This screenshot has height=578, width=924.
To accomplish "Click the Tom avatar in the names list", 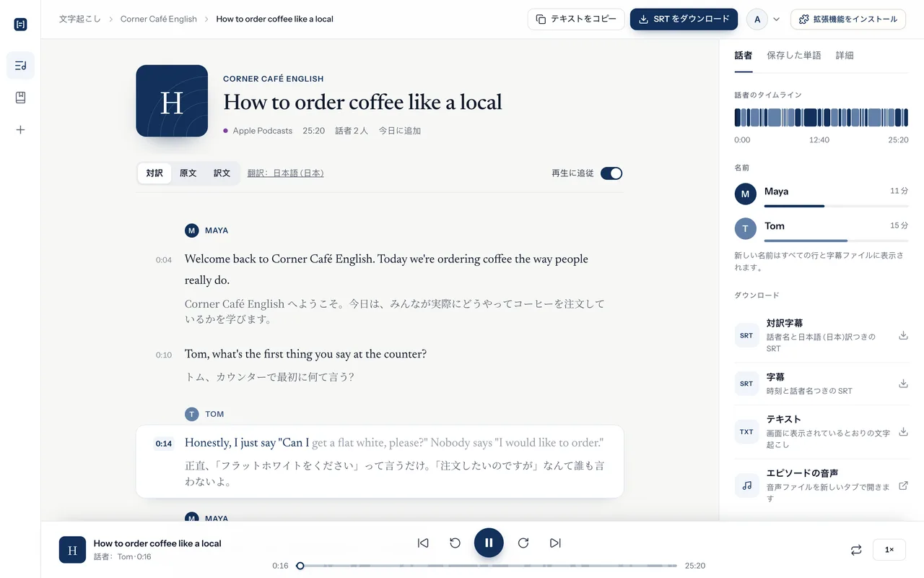I will pos(746,228).
